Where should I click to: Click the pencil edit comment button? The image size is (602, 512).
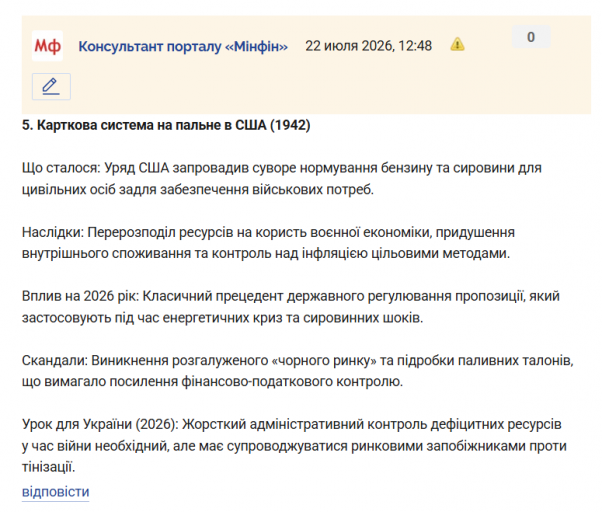[x=51, y=86]
